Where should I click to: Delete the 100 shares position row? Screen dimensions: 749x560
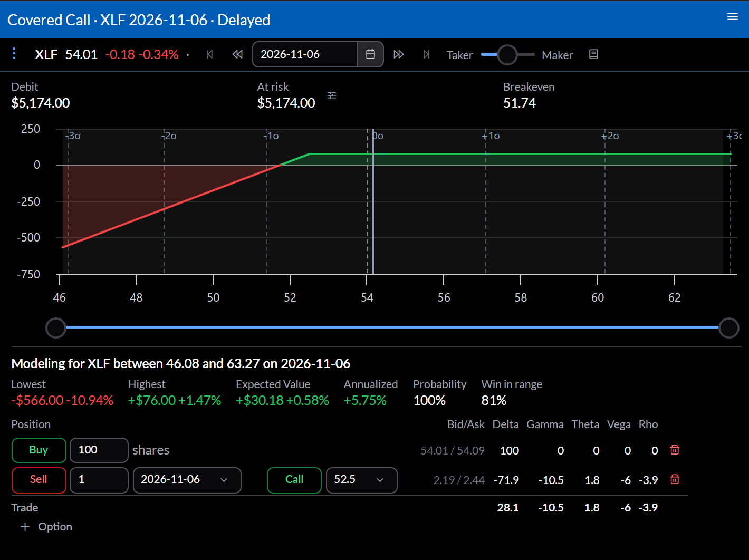[x=675, y=450]
